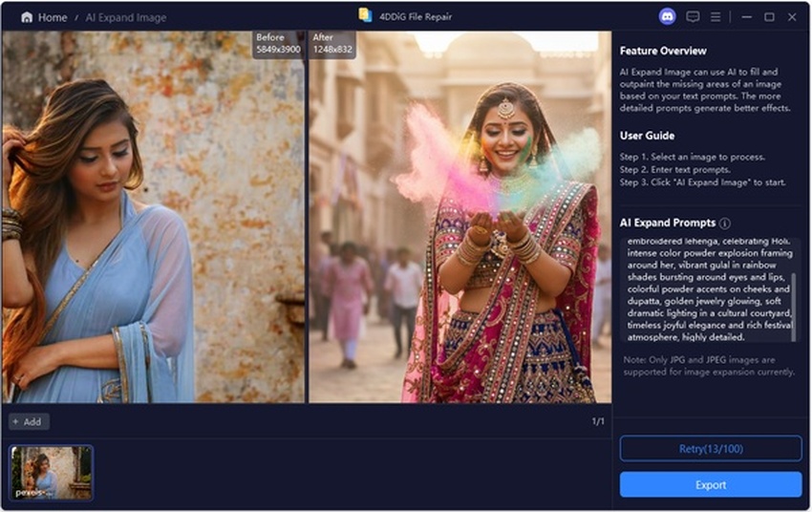812x512 pixels.
Task: Click the User Guide heading
Action: tap(647, 136)
